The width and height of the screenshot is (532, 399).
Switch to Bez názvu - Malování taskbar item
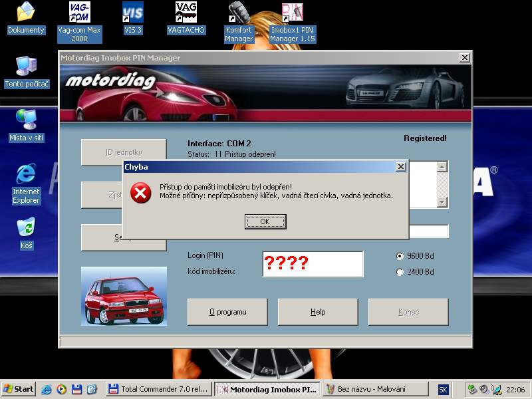[x=375, y=389]
